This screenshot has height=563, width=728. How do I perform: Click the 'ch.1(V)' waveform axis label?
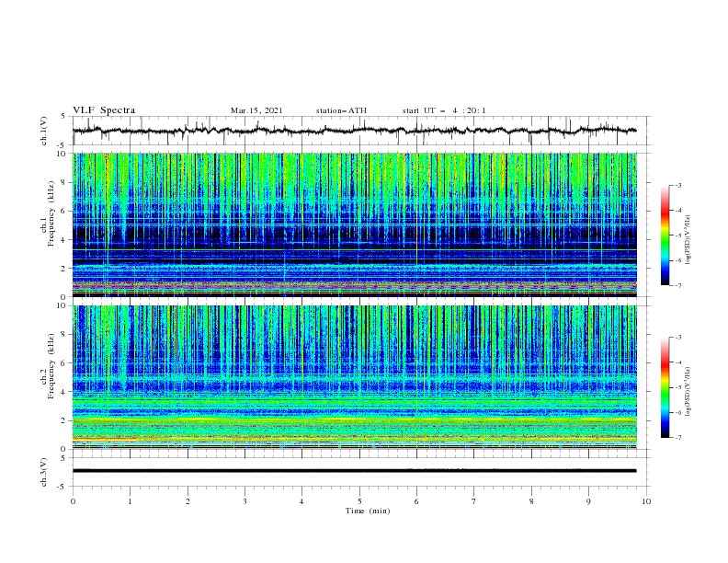point(44,131)
